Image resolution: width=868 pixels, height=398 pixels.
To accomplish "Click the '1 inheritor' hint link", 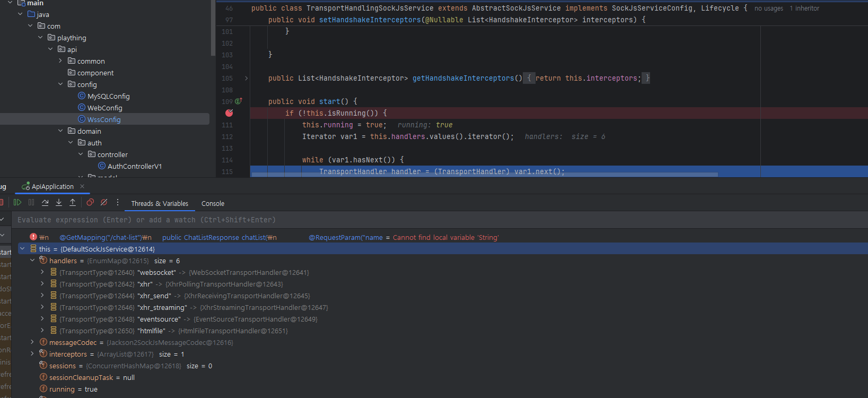I will 804,8.
